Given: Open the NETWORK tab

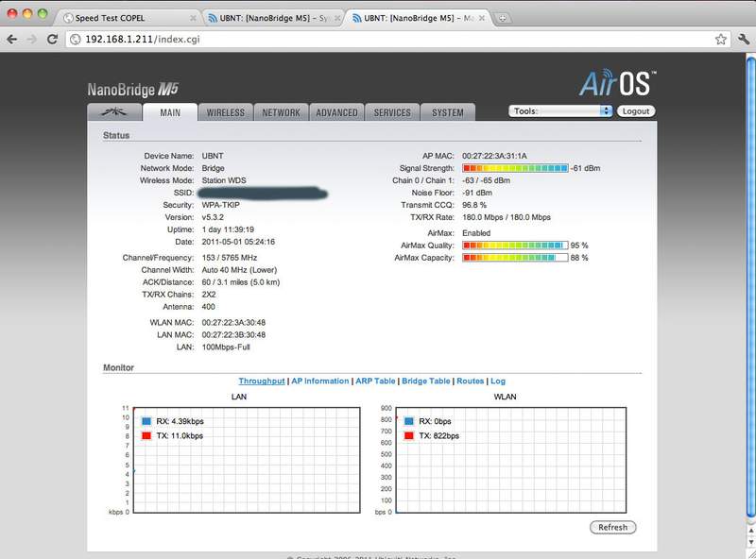Looking at the screenshot, I should pyautogui.click(x=281, y=112).
